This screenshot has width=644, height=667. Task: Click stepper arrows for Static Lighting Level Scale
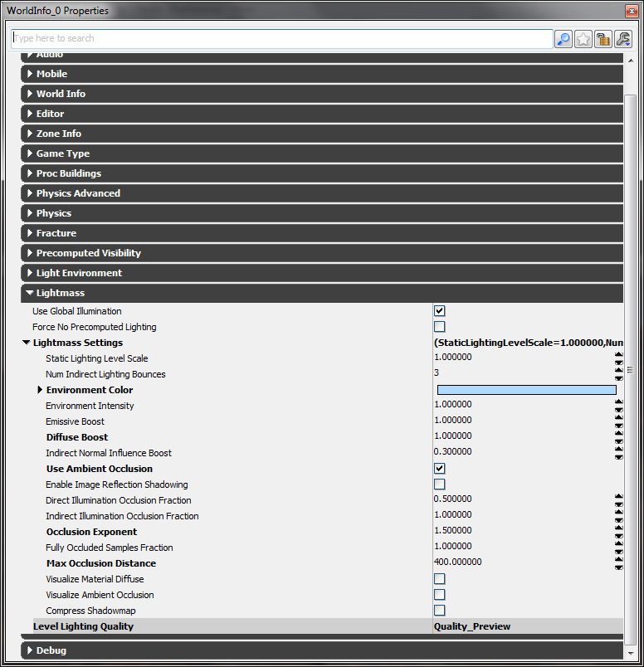tap(618, 358)
